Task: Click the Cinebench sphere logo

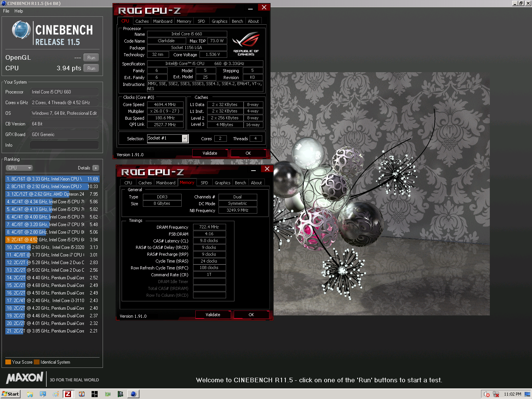Action: [21, 30]
